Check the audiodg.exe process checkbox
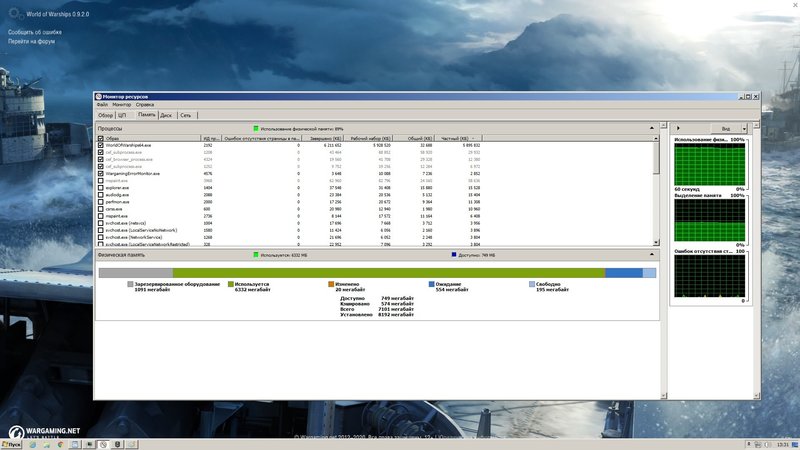 click(x=101, y=195)
